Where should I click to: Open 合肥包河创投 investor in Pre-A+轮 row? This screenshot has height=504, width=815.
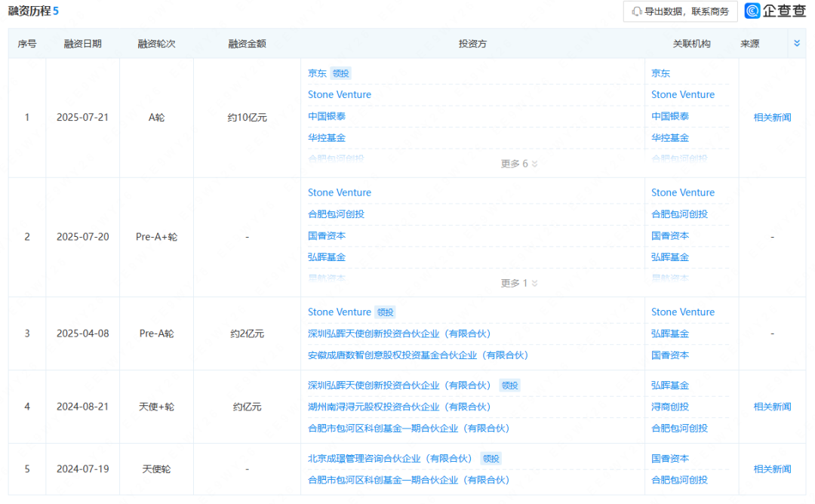click(x=336, y=214)
